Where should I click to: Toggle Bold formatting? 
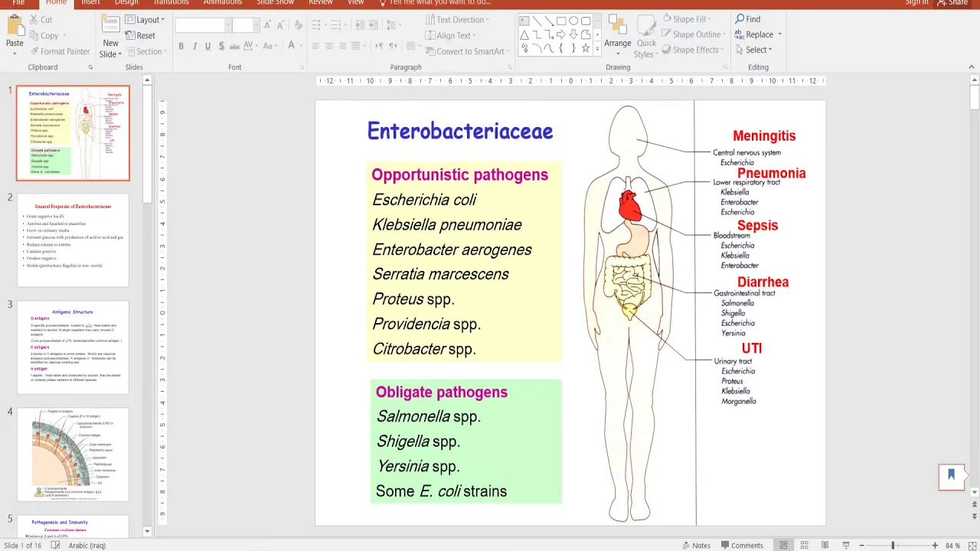pyautogui.click(x=181, y=46)
